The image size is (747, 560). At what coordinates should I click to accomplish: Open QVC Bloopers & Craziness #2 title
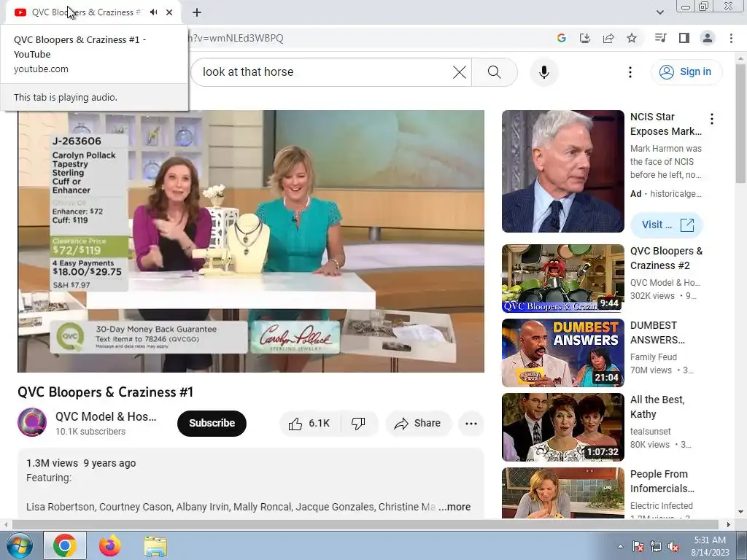(667, 258)
